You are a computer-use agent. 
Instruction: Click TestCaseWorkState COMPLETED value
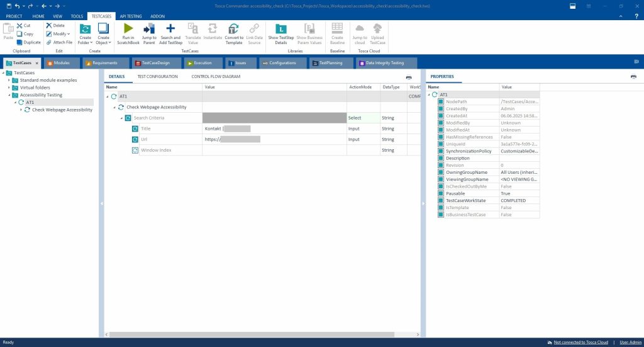point(519,201)
